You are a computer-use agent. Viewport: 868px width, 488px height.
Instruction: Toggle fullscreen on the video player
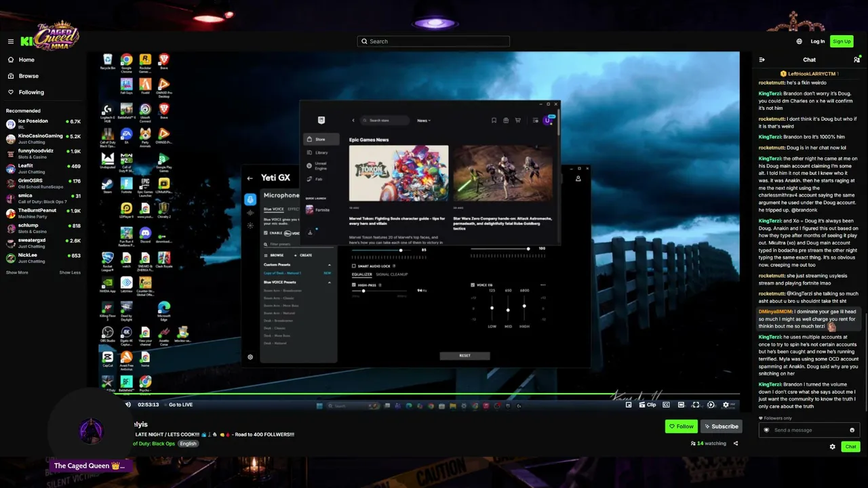696,405
